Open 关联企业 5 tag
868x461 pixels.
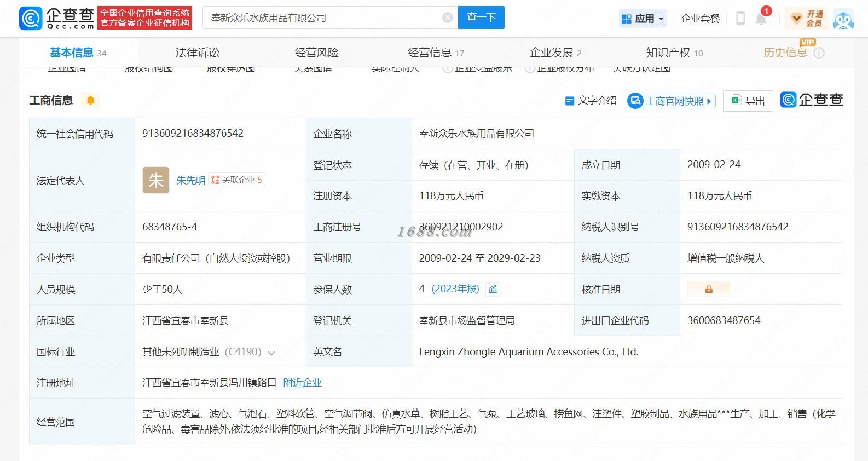point(236,180)
